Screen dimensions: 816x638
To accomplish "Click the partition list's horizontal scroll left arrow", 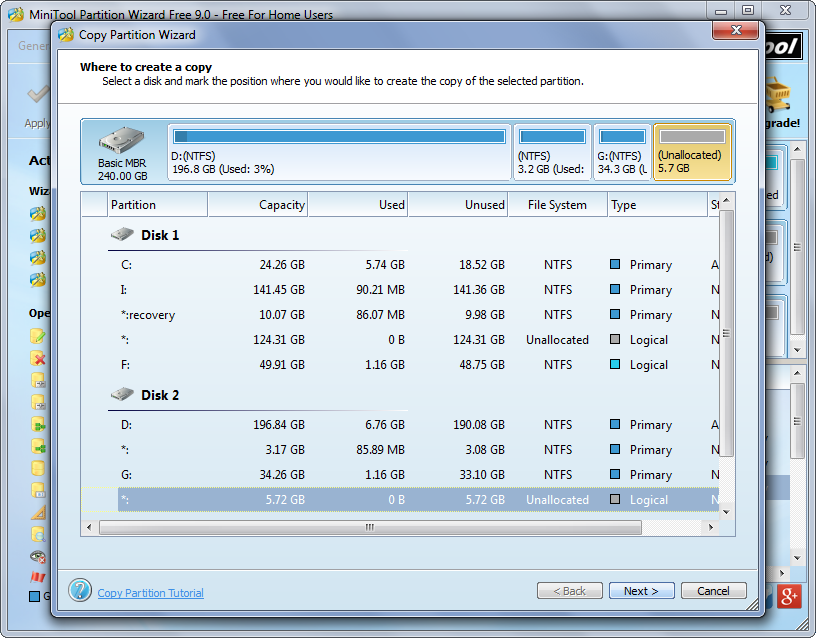I will (89, 527).
